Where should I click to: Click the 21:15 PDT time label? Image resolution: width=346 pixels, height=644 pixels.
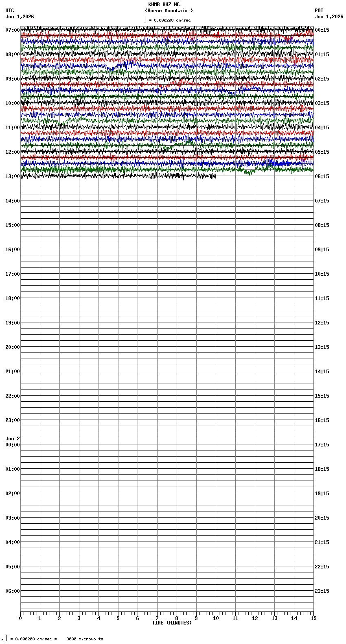(322, 542)
